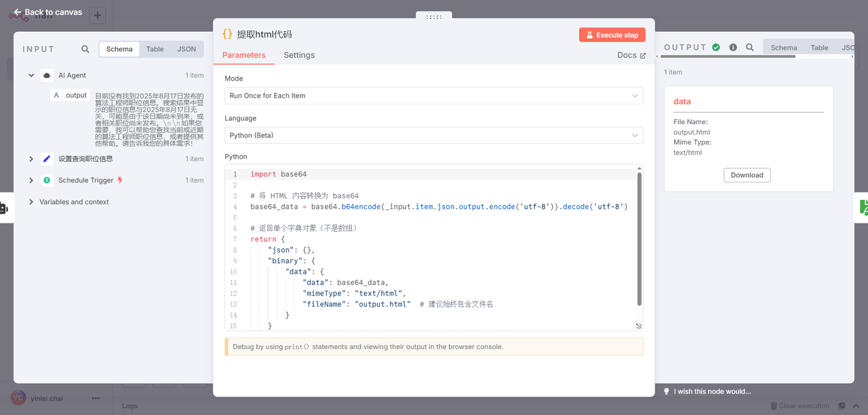The image size is (868, 415).
Task: Open the Mode dropdown
Action: (434, 96)
